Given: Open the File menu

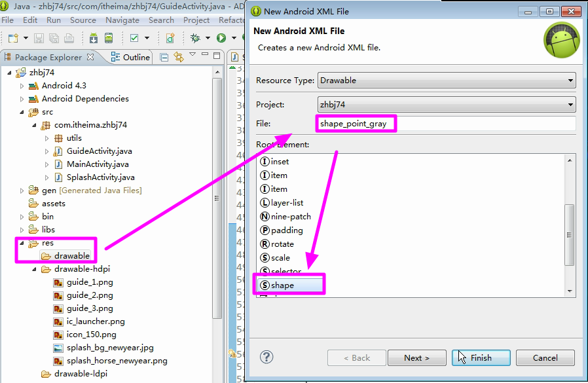Looking at the screenshot, I should click(7, 20).
